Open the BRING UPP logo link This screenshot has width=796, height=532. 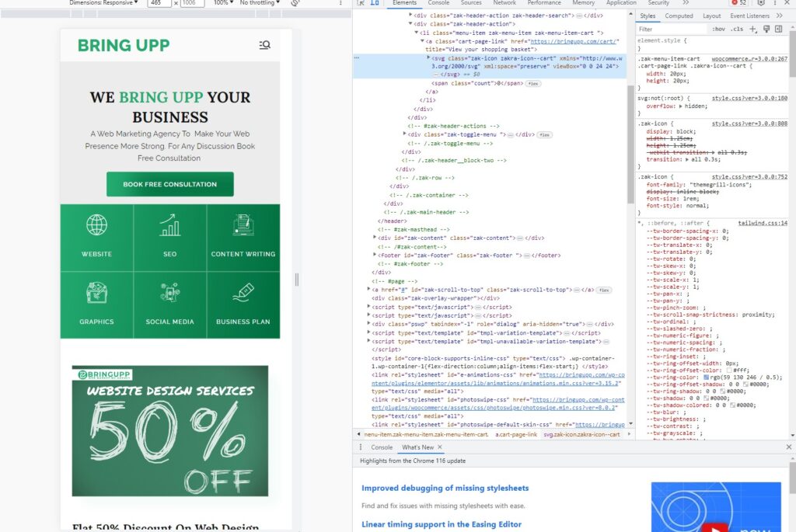coord(124,45)
